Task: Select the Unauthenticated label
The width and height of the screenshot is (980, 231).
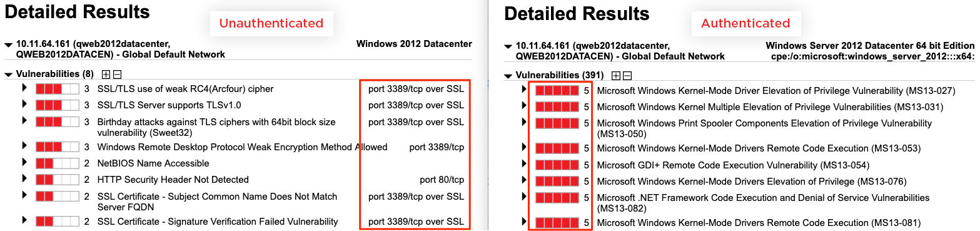Action: (271, 23)
